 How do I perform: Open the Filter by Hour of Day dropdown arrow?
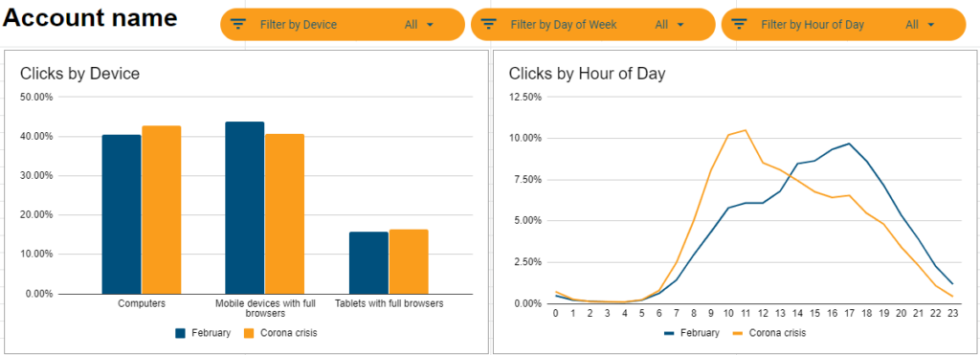(930, 25)
